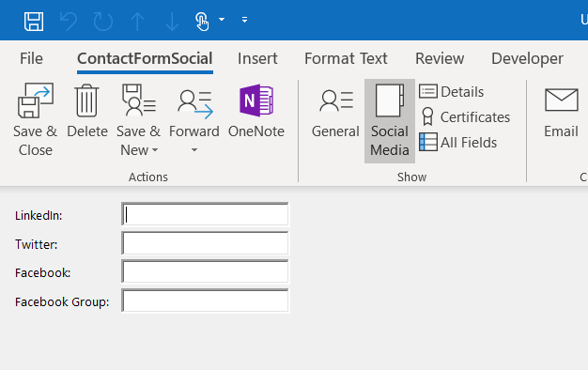
Task: Go to Next Item down arrow
Action: (x=172, y=22)
